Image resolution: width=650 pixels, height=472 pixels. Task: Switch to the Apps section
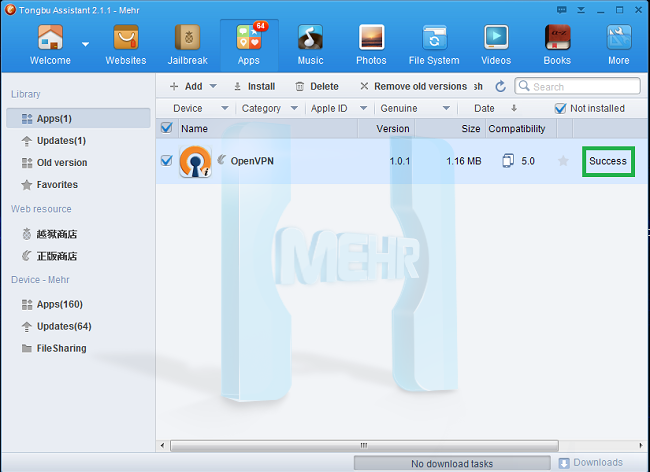coord(249,44)
